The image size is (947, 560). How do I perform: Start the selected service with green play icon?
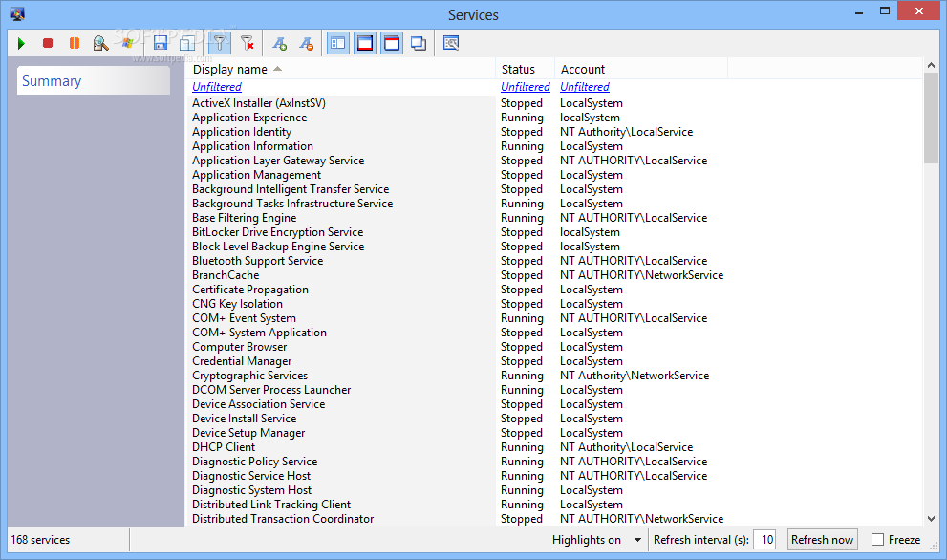(21, 44)
